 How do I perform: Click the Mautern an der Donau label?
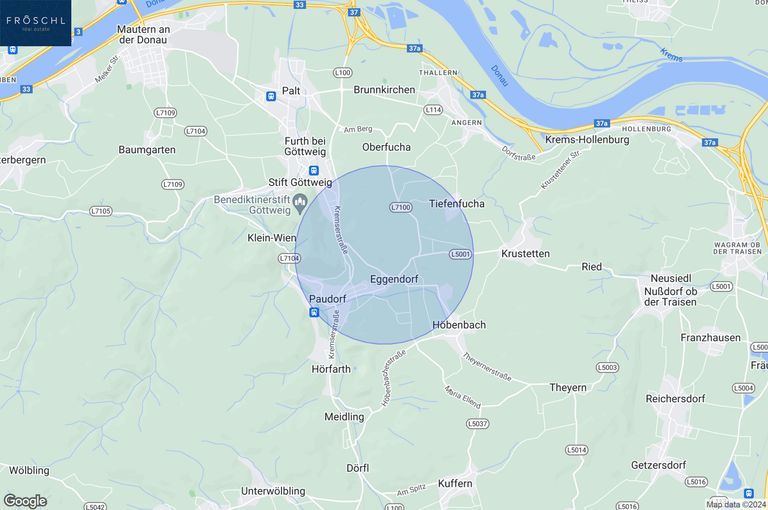tap(144, 34)
